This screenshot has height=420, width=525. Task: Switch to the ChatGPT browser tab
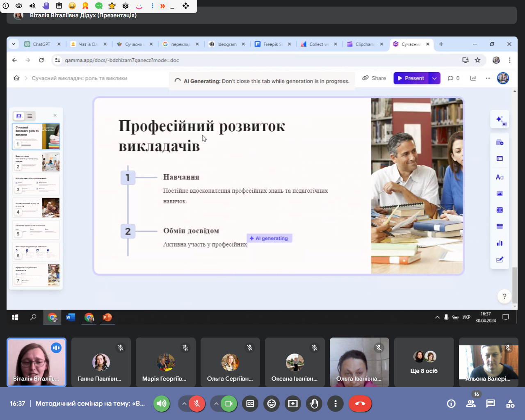(x=41, y=44)
